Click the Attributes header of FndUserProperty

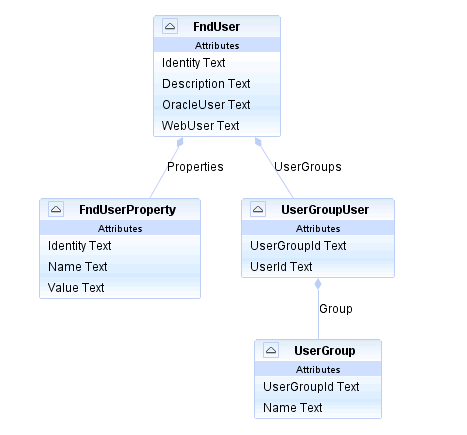pos(120,228)
